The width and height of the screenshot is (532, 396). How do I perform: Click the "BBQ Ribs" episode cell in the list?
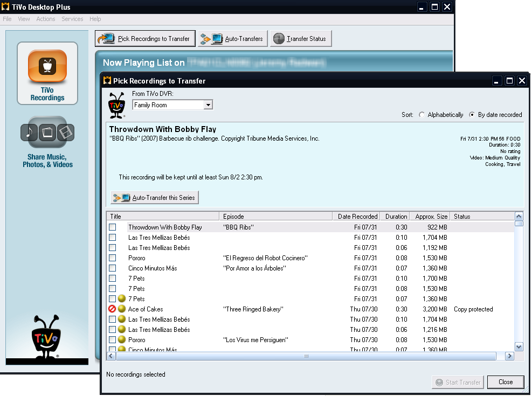click(238, 227)
